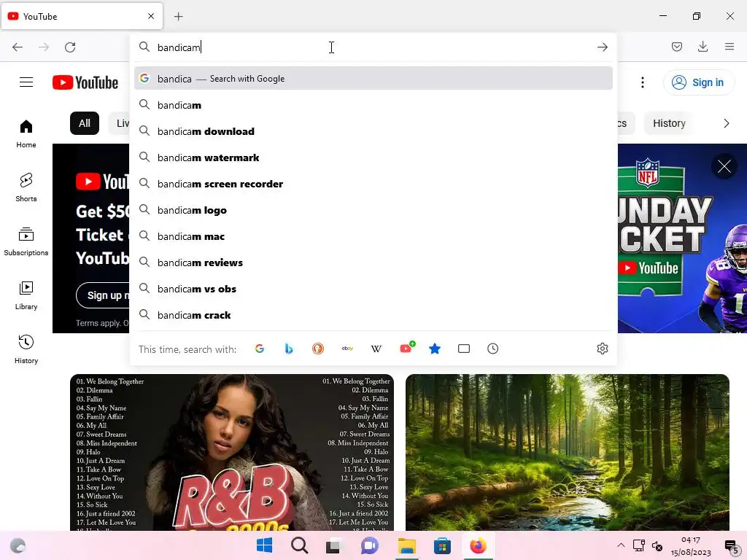Image resolution: width=747 pixels, height=560 pixels.
Task: Pick 'bandicam vs obs' suggestion
Action: (x=373, y=289)
